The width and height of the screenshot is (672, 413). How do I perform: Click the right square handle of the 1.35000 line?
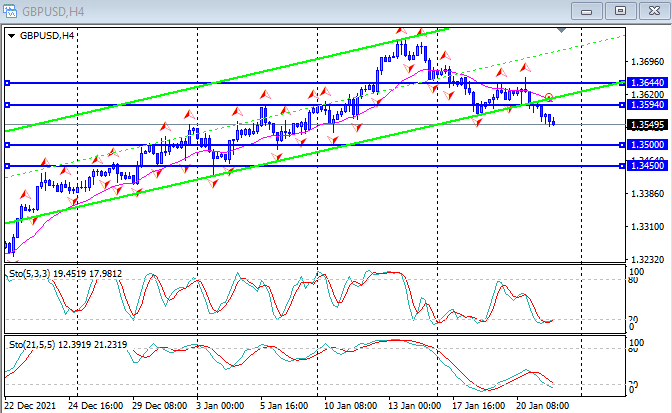(622, 145)
